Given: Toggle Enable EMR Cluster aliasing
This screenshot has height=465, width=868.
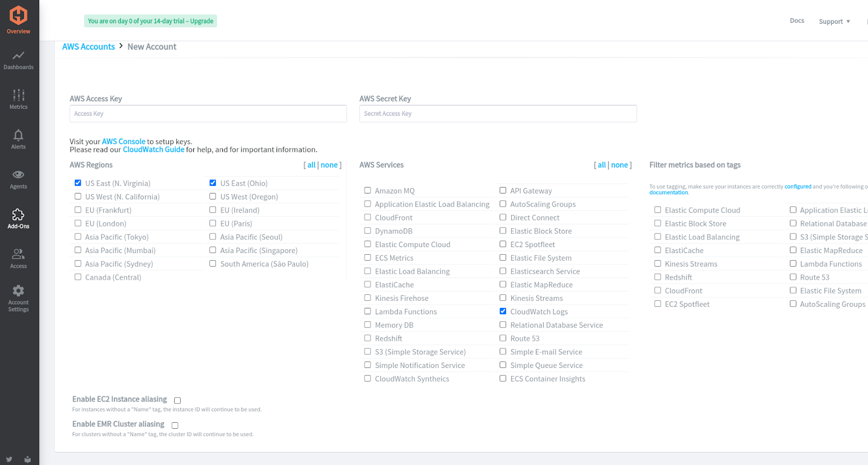Looking at the screenshot, I should coord(175,425).
